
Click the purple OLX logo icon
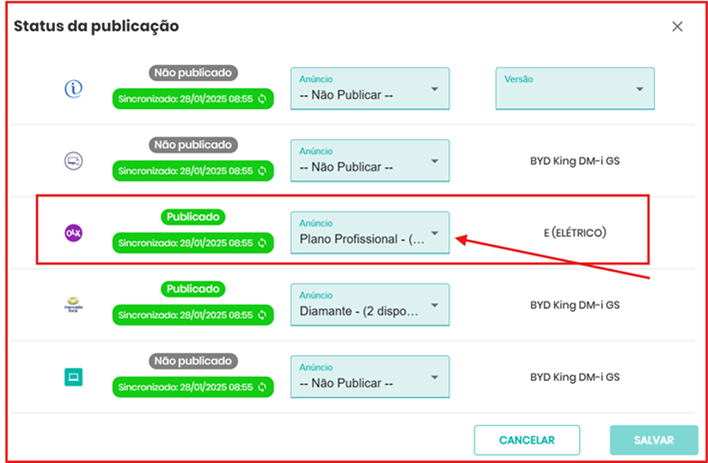[x=73, y=233]
